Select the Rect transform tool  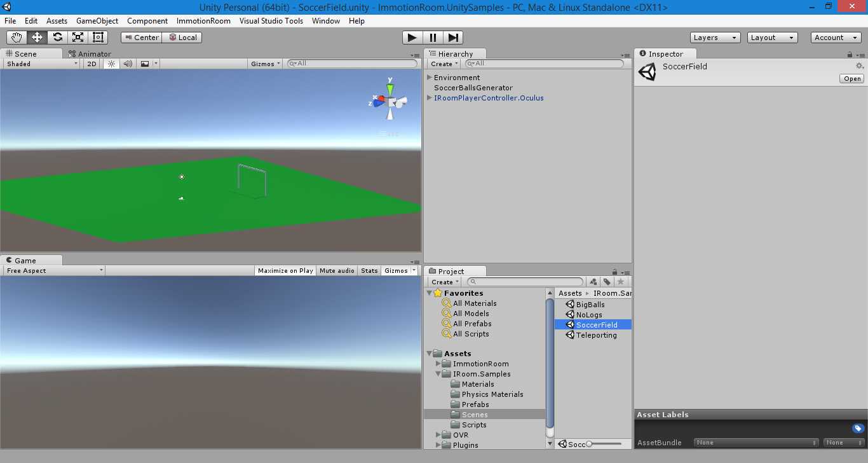98,38
